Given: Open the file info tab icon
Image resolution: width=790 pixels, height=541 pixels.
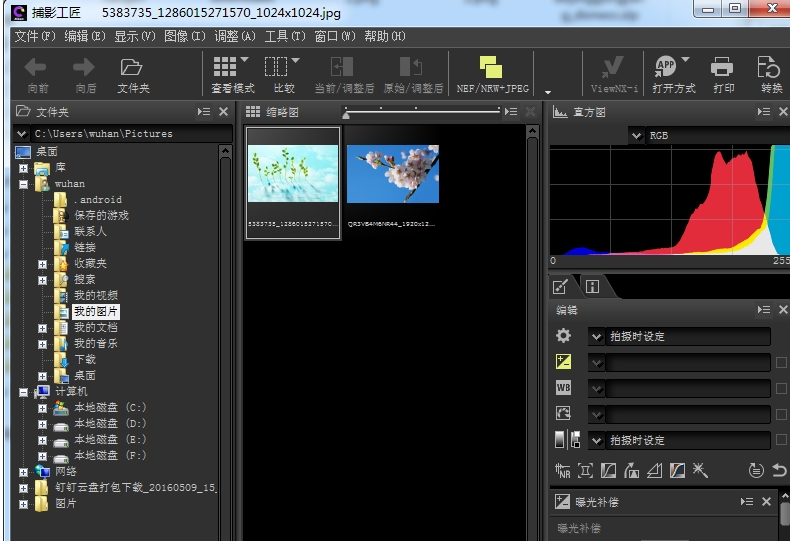Looking at the screenshot, I should (x=592, y=287).
